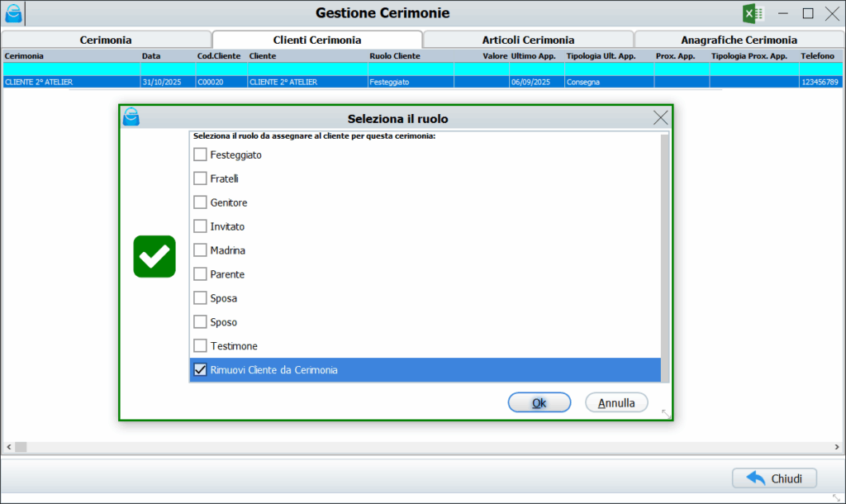
Task: Click the horizontal scrollbar left arrow
Action: (7, 447)
